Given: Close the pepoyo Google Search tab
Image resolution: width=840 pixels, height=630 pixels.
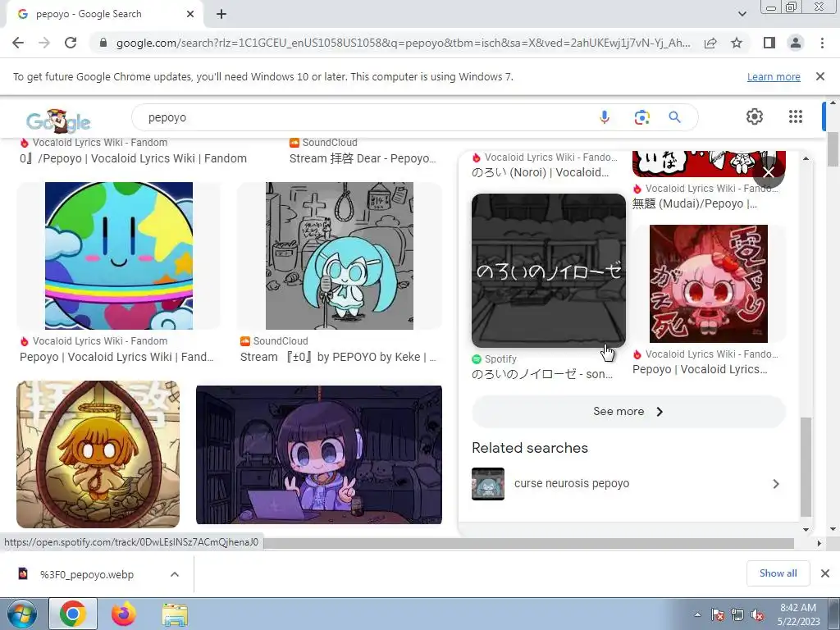Looking at the screenshot, I should point(190,14).
